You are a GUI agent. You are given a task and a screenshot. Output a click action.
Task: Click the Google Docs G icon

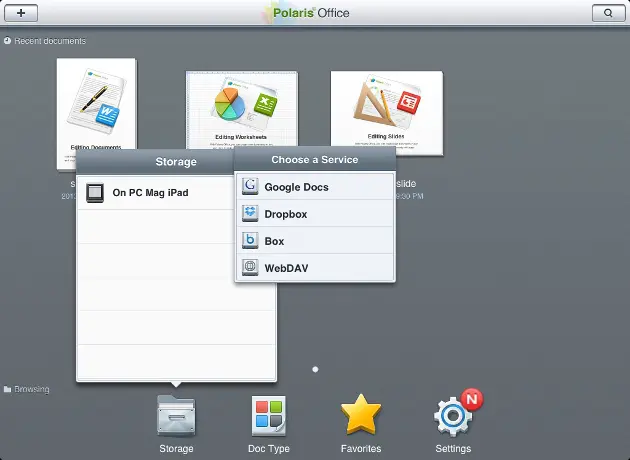(250, 186)
